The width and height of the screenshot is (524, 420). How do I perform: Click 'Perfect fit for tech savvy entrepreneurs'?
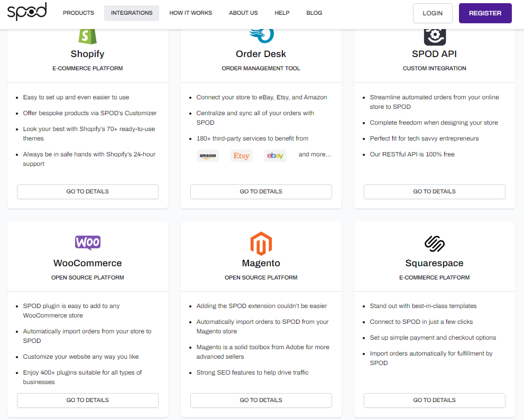[x=424, y=138]
